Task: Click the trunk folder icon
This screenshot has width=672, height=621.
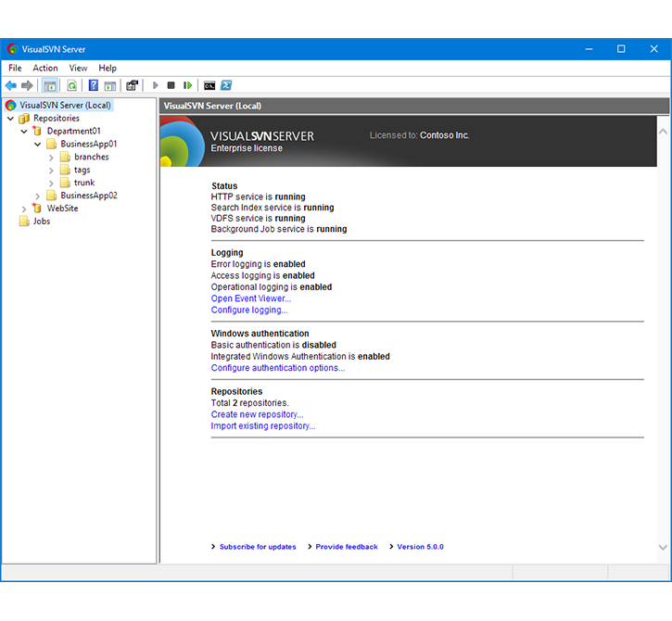Action: (65, 183)
